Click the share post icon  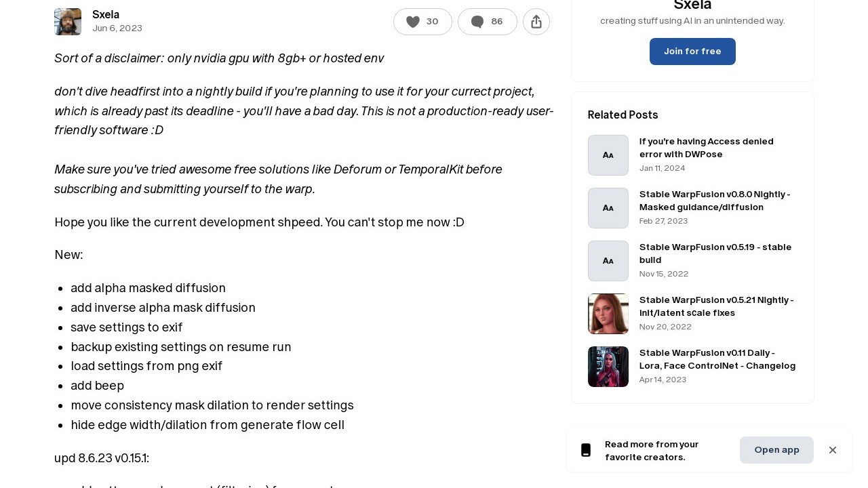[x=536, y=22]
